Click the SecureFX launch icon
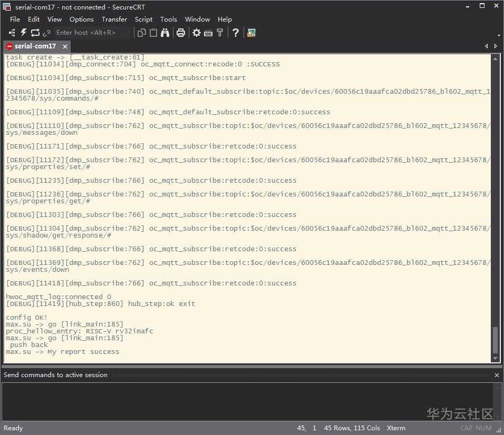This screenshot has height=435, width=504. [251, 33]
